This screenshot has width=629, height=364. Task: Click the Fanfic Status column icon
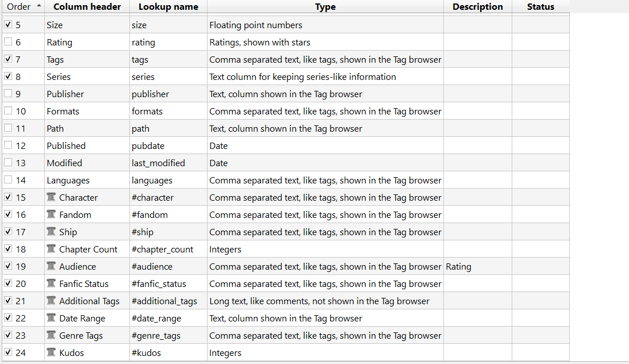(x=51, y=283)
